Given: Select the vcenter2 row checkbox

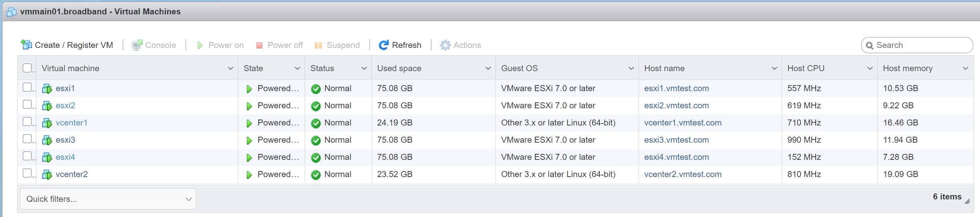Looking at the screenshot, I should tap(27, 173).
